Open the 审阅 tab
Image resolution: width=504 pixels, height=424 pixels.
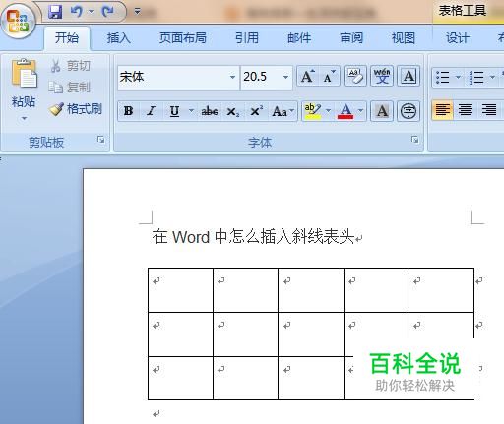click(351, 38)
